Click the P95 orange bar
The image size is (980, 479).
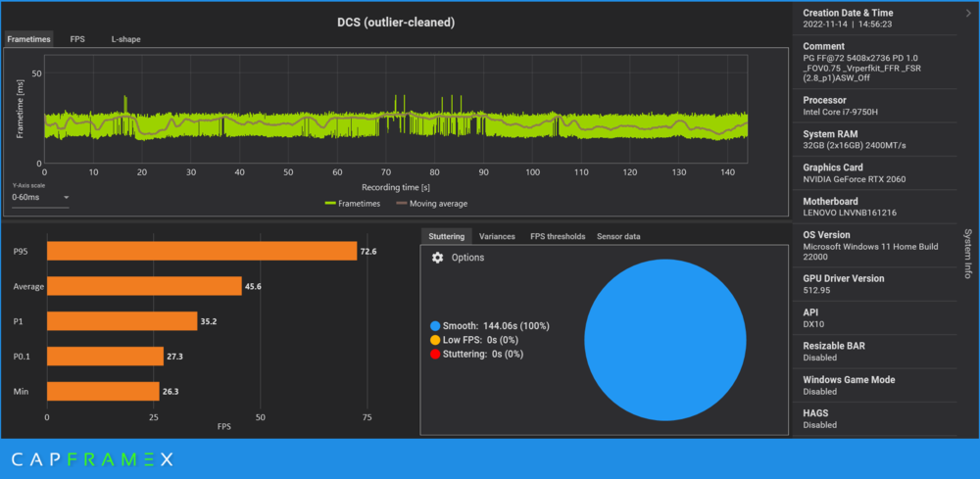coord(202,251)
